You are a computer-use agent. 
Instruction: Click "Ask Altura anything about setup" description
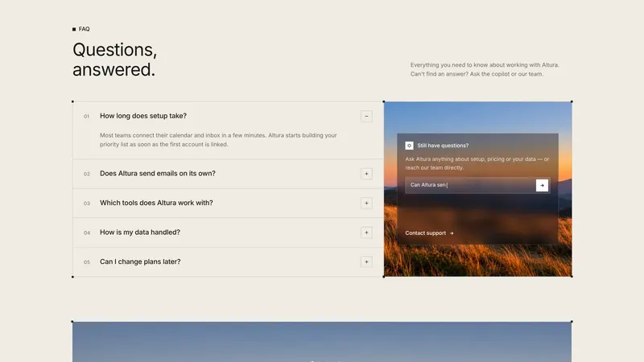(477, 163)
